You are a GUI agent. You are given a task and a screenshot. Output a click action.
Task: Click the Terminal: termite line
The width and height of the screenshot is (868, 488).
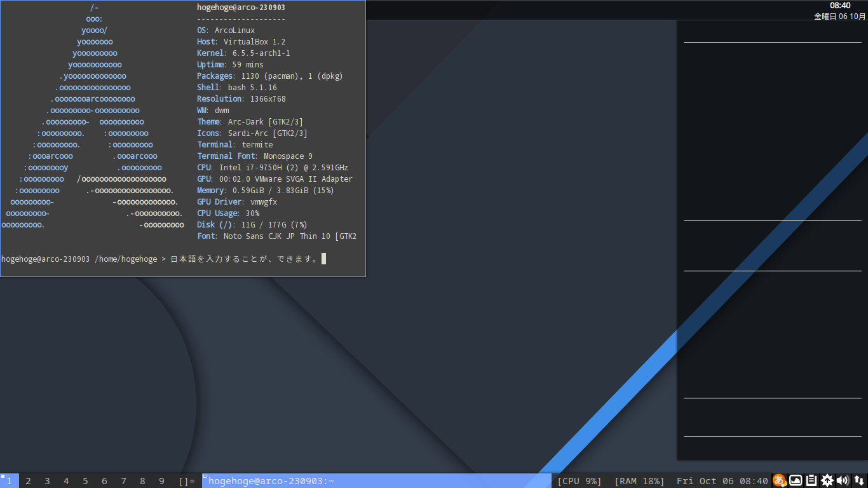(235, 144)
